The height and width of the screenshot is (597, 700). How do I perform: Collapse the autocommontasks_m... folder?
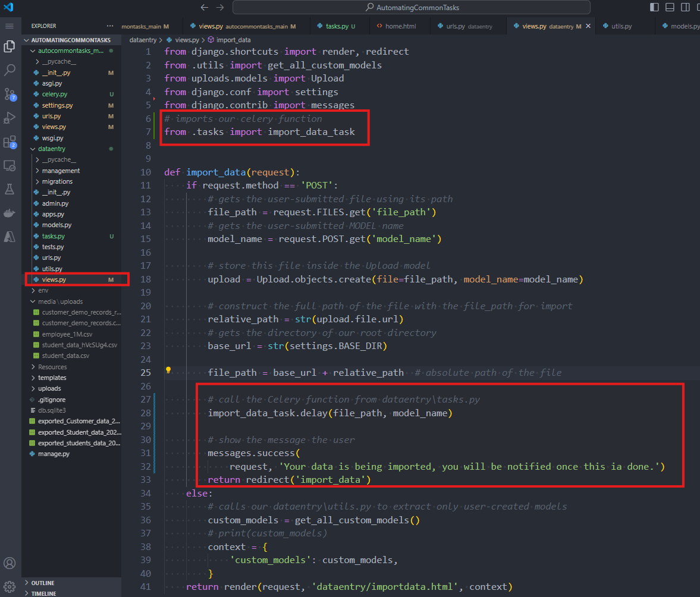pyautogui.click(x=71, y=51)
